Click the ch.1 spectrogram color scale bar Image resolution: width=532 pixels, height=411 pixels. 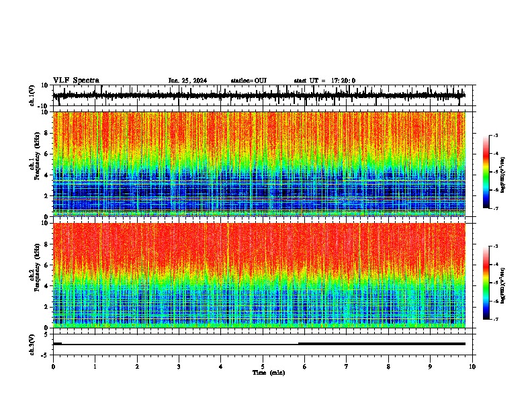486,172
